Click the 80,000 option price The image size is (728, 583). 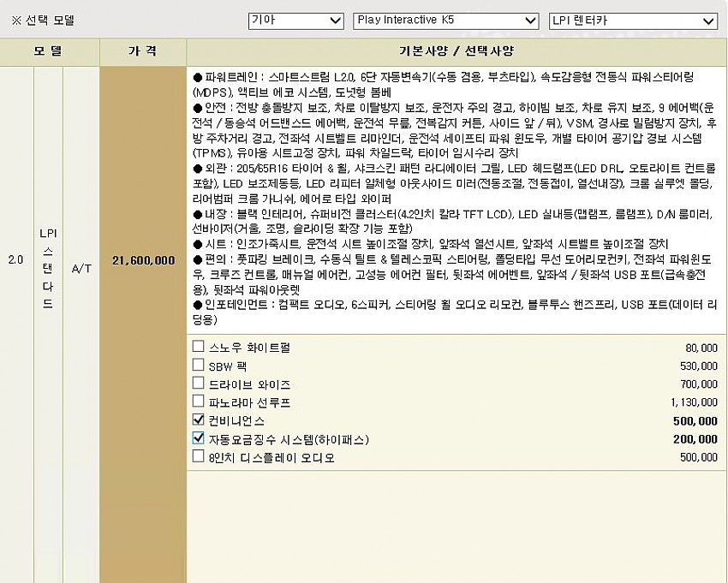(701, 348)
